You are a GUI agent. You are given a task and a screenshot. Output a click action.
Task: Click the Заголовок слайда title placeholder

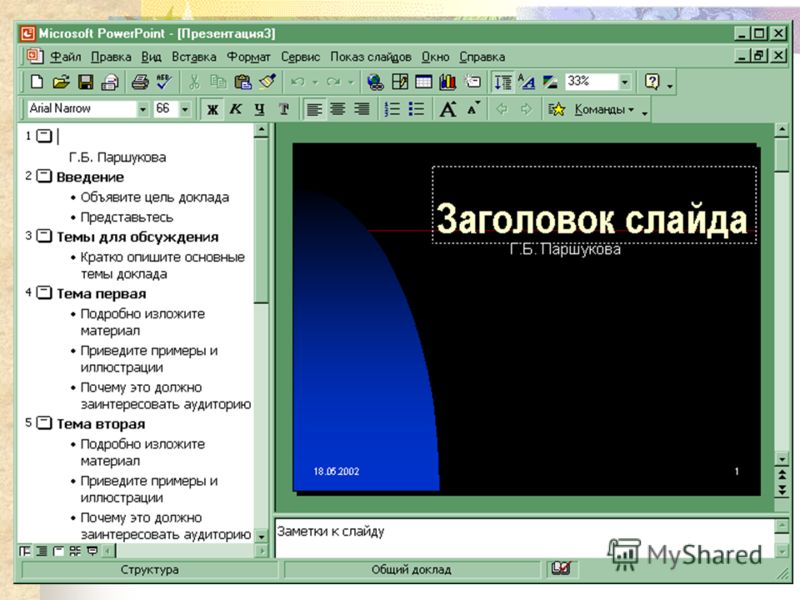pos(594,205)
